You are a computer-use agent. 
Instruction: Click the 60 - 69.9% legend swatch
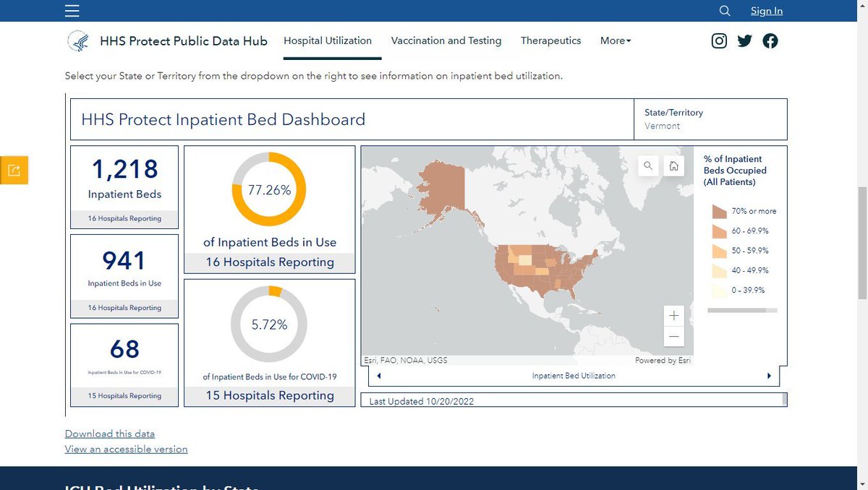point(719,231)
